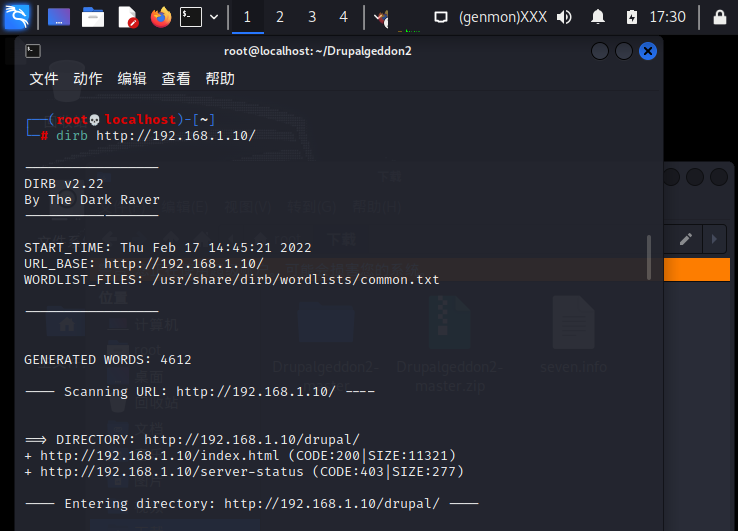Click the lock screen padlock icon
Screen dimensions: 738x531
(x=720, y=17)
